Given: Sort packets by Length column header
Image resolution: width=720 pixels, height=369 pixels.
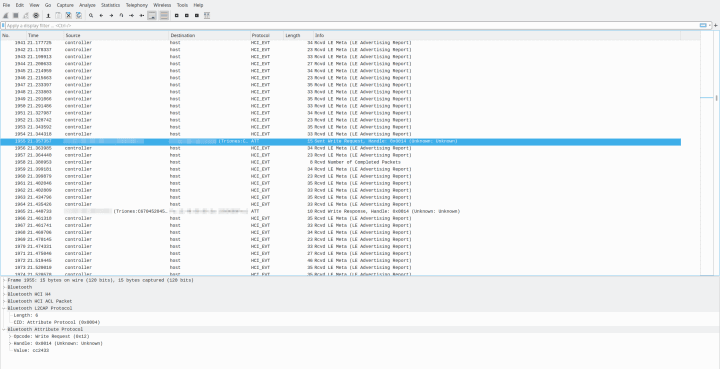Looking at the screenshot, I should point(298,35).
